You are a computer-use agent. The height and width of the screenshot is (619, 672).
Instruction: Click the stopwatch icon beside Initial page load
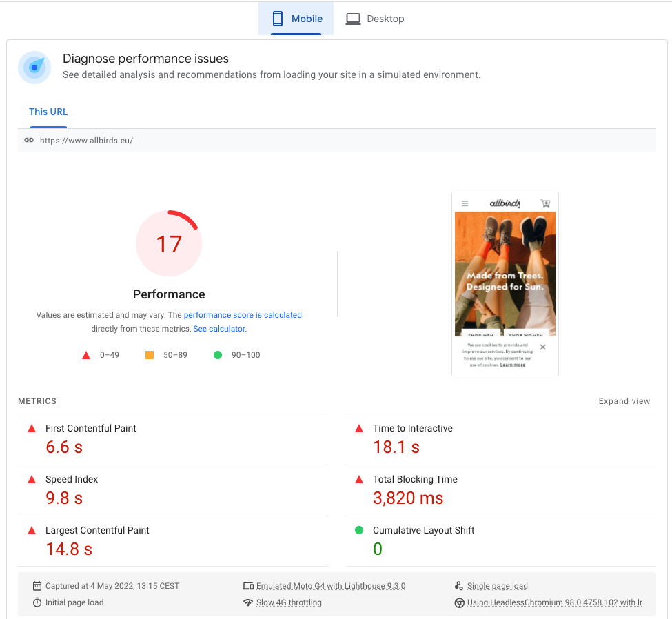(37, 602)
